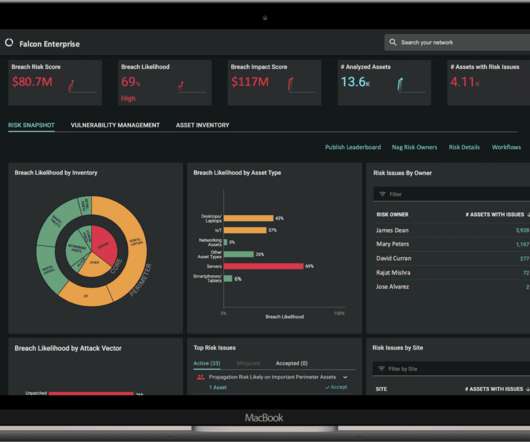Open the Breach Risk Score trend sparkline
The image size is (530, 442).
pos(82,86)
